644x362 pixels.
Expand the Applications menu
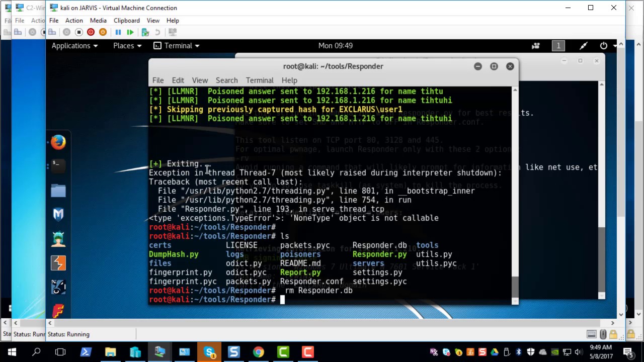[x=74, y=45]
